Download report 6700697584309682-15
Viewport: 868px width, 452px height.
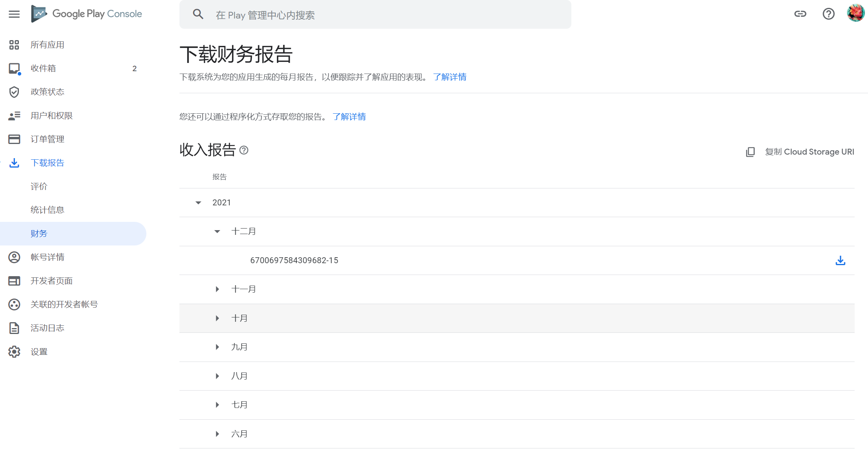[840, 260]
